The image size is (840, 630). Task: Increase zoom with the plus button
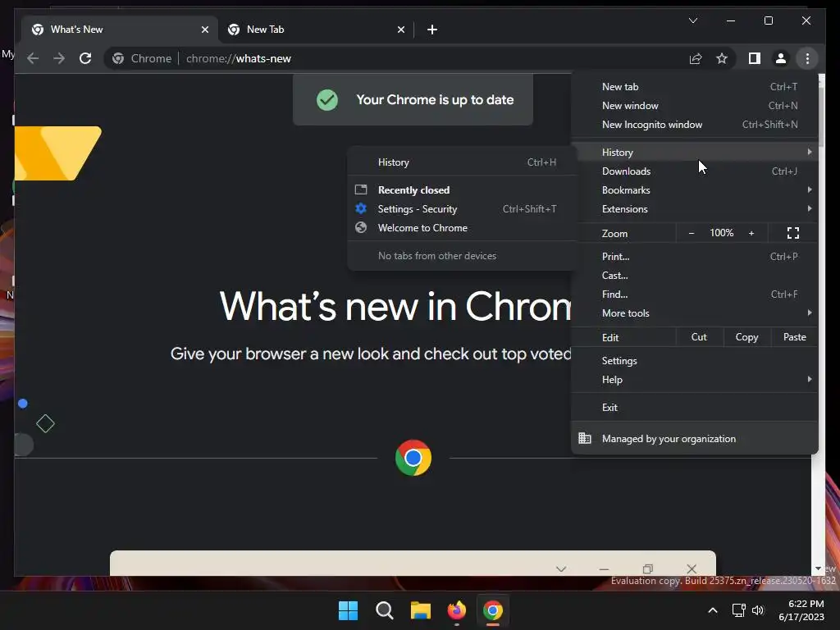pyautogui.click(x=751, y=233)
